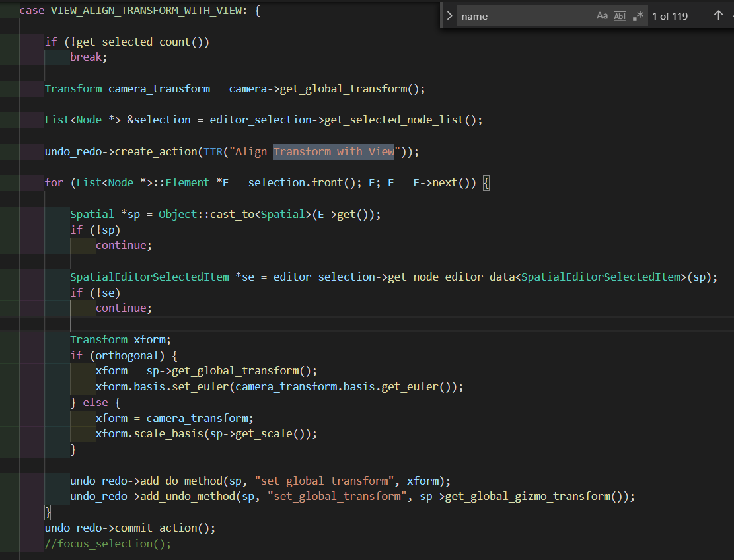The height and width of the screenshot is (560, 734).
Task: Click the TTR function call
Action: 215,151
